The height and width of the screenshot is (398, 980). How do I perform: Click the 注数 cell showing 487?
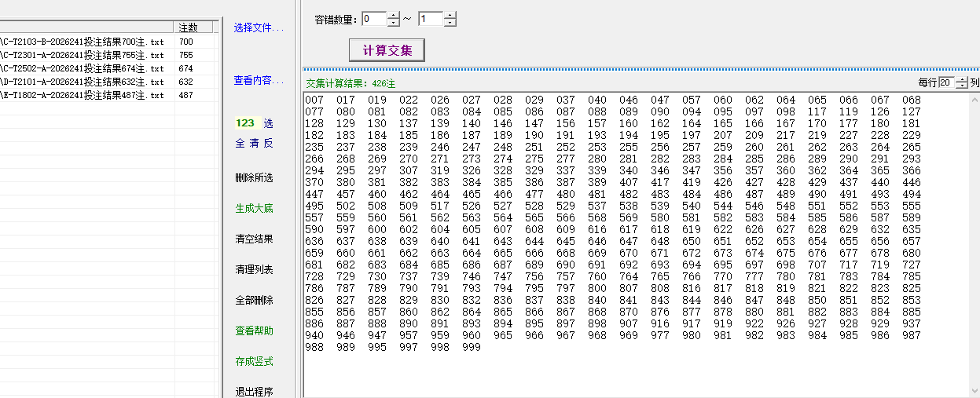pyautogui.click(x=185, y=95)
